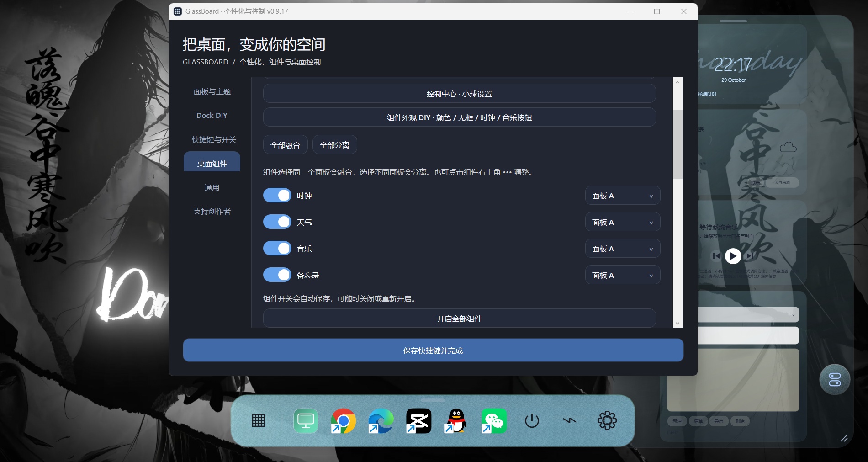Image resolution: width=868 pixels, height=462 pixels.
Task: Switch to 面板与主题 tab
Action: pyautogui.click(x=212, y=91)
